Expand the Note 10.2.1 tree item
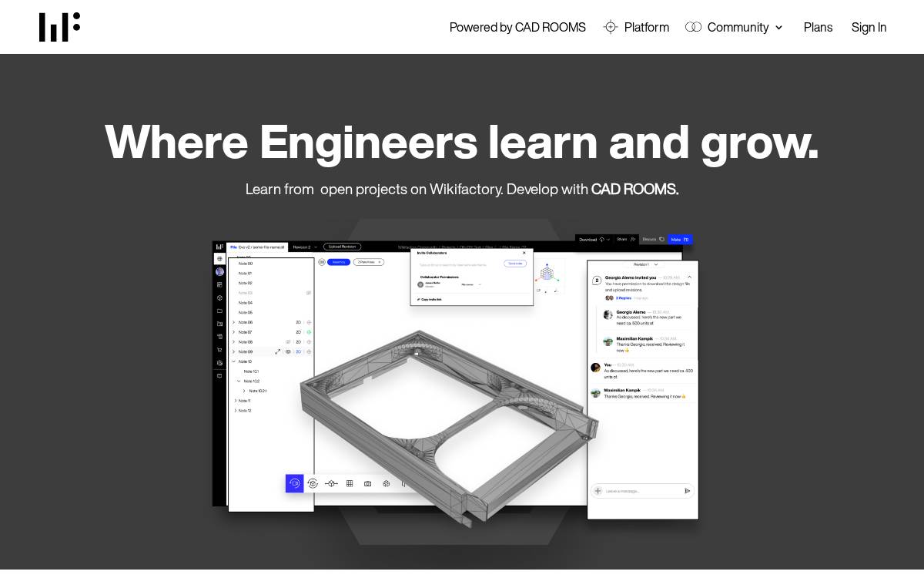 pos(244,391)
